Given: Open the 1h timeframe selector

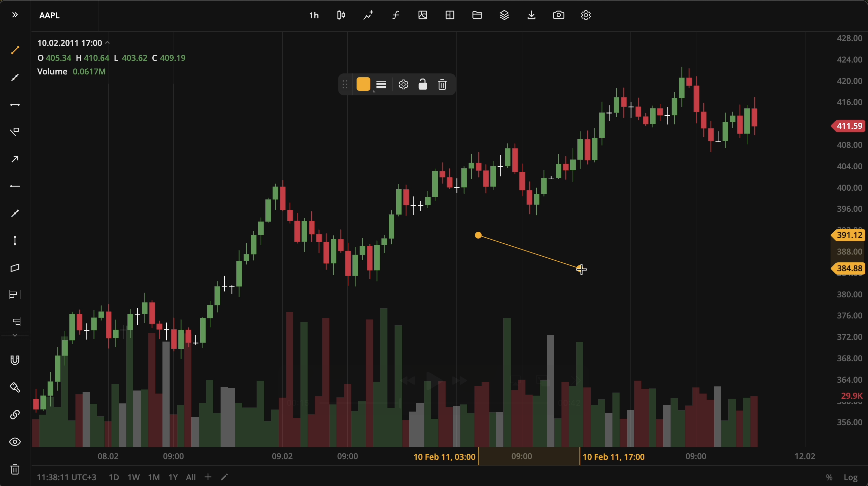Looking at the screenshot, I should [x=314, y=15].
